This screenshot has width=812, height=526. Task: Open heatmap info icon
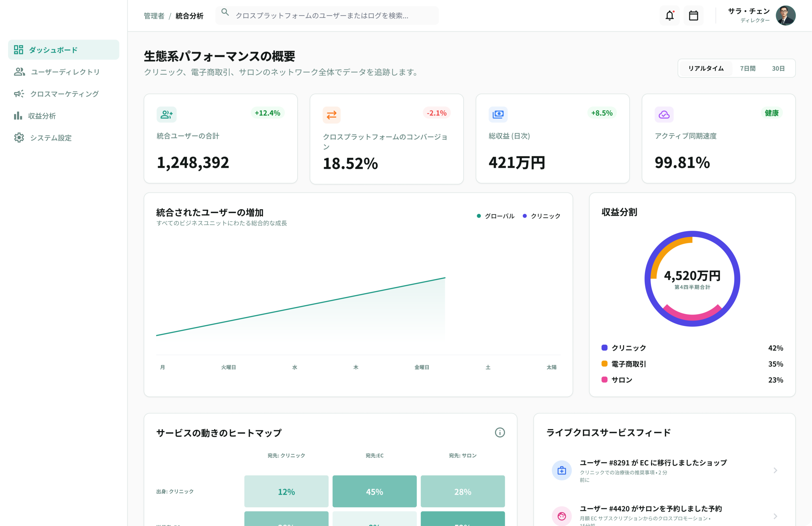[500, 432]
